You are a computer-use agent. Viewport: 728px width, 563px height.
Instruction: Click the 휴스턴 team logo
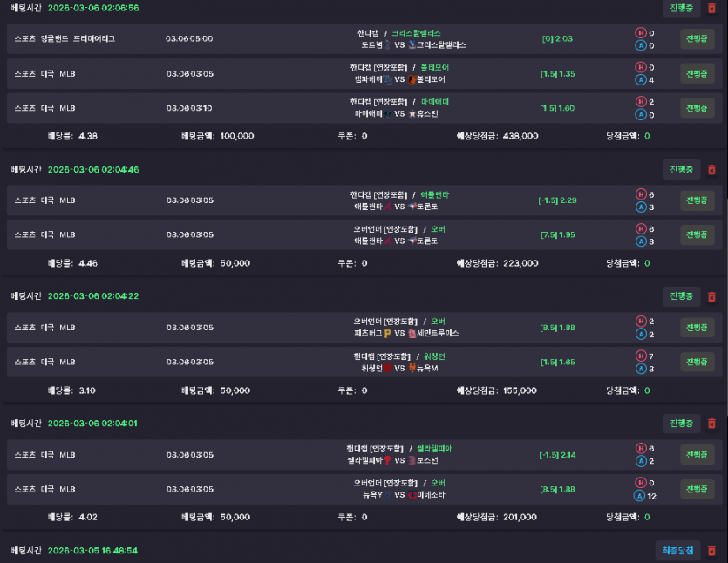pos(412,113)
